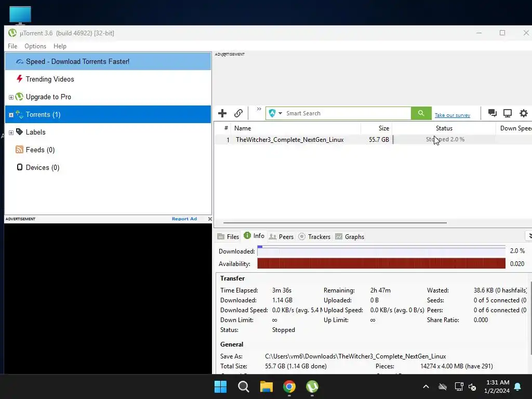The image size is (532, 399).
Task: Open the chat bubbles icon in toolbar
Action: (x=493, y=113)
